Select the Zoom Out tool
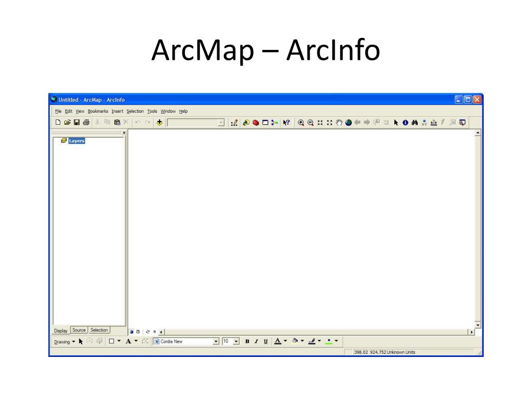 pos(310,123)
